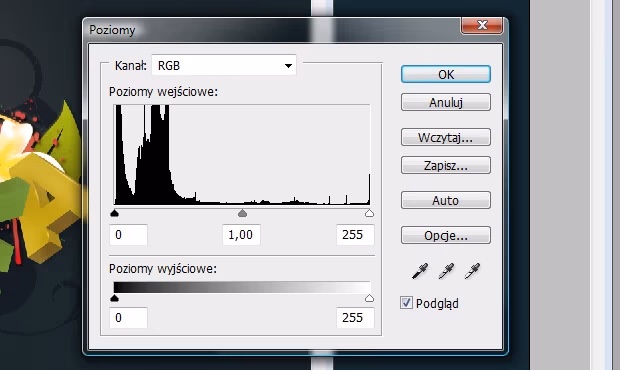
Task: Toggle the Podgląd preview checkbox
Action: [406, 303]
